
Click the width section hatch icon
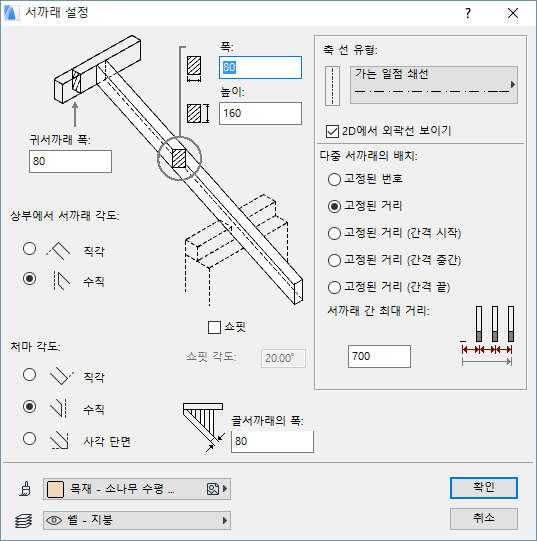194,69
